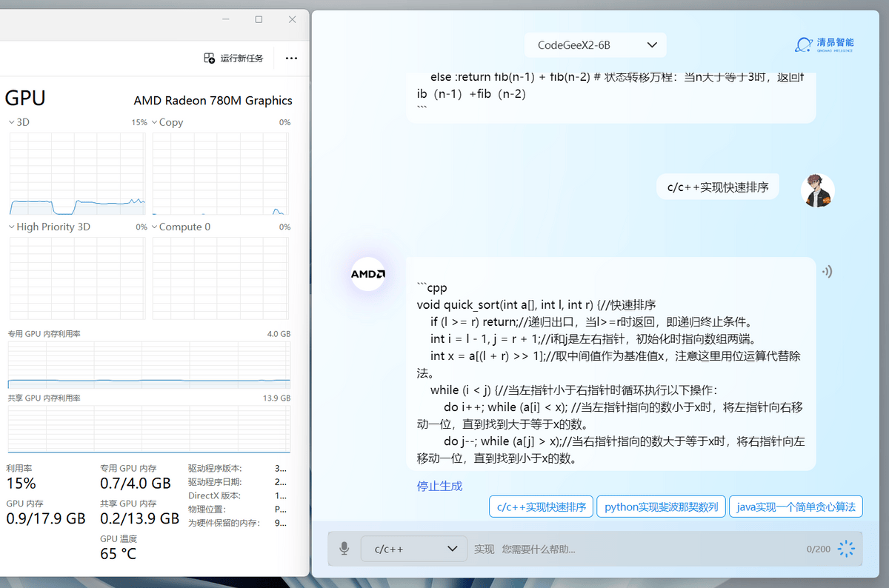
Task: Click the 'if (l >= r) return' code line
Action: coord(592,322)
